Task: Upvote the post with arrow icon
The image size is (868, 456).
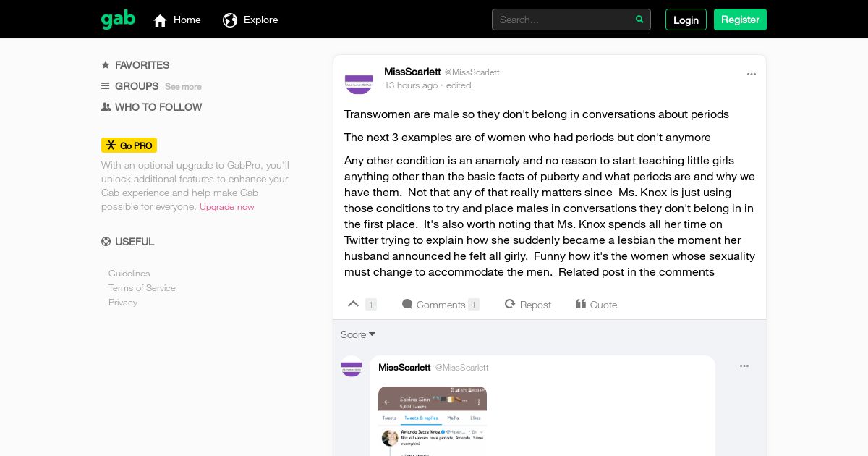Action: click(353, 304)
